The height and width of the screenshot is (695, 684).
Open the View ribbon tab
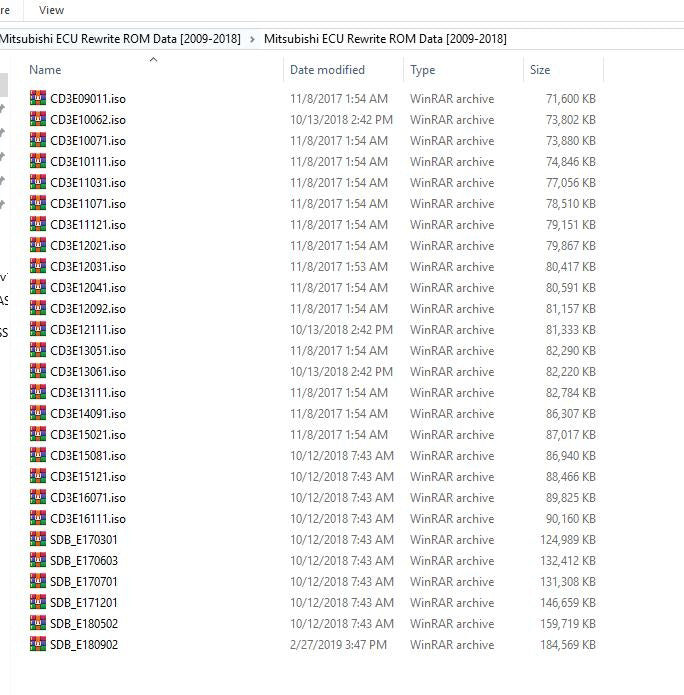51,10
